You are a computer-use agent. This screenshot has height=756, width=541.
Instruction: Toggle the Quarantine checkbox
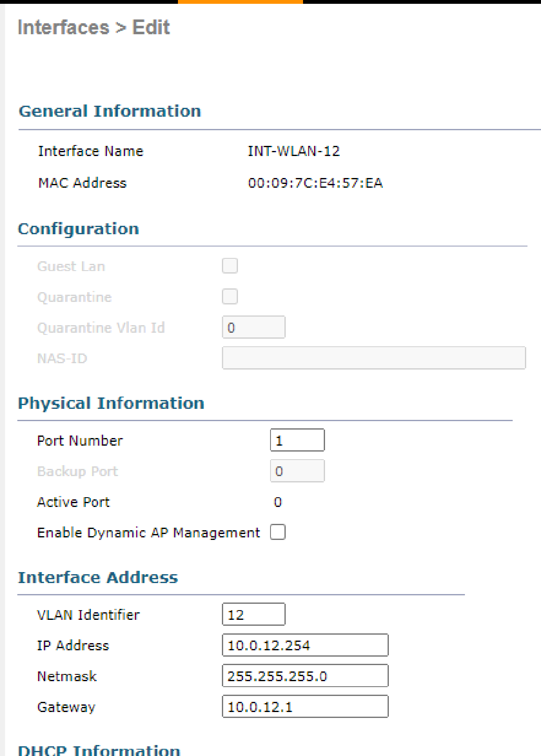(x=230, y=296)
